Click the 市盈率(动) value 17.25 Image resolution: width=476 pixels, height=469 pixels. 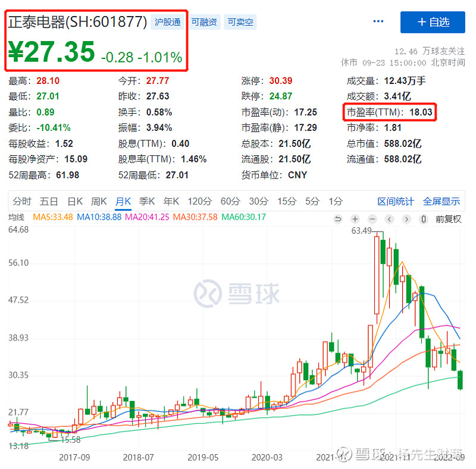pyautogui.click(x=305, y=112)
